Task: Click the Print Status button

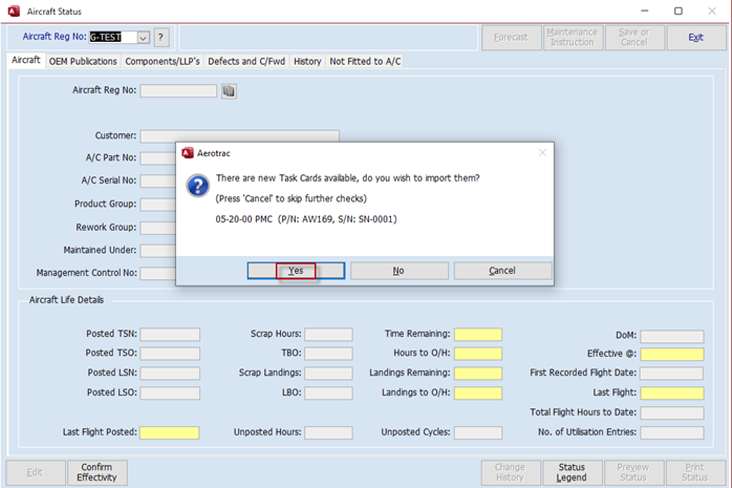Action: [695, 473]
